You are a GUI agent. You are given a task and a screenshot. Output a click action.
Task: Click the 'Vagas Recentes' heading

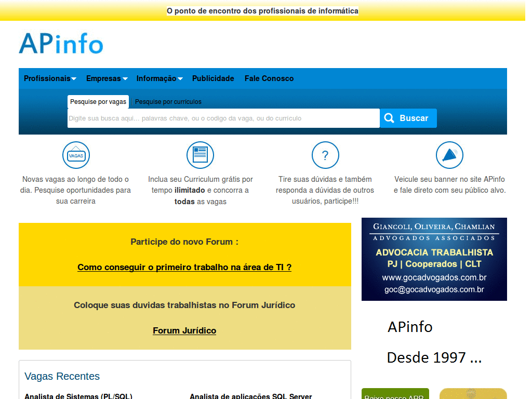point(62,376)
